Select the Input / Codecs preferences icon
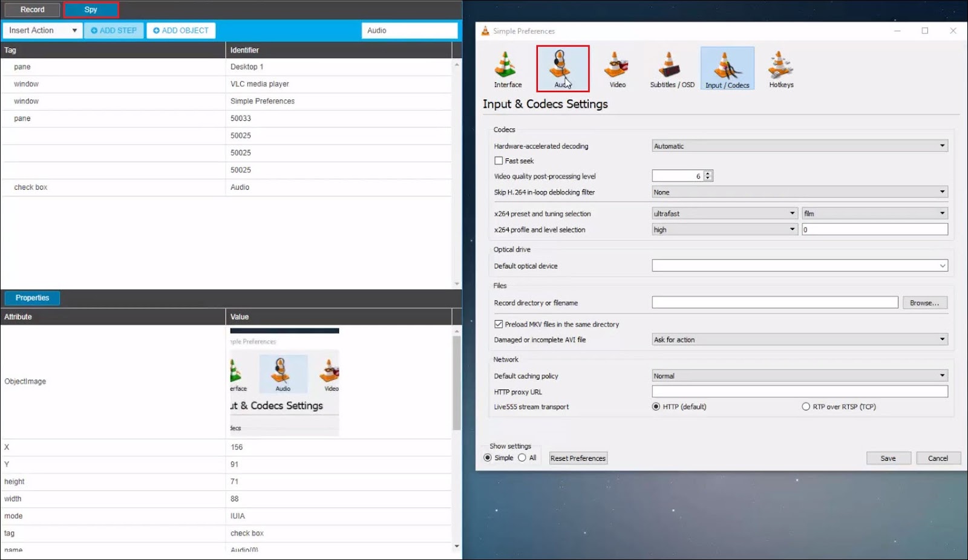Screen dimensions: 968x560 [x=727, y=69]
